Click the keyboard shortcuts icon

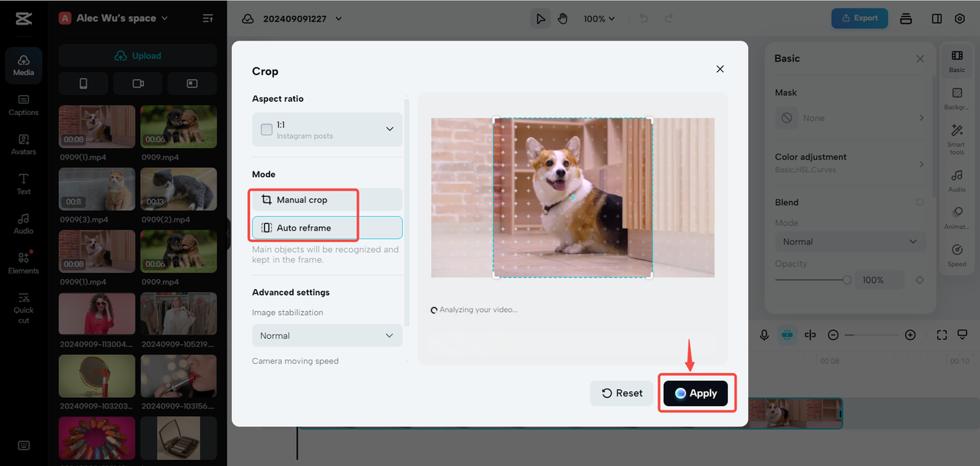pos(24,445)
